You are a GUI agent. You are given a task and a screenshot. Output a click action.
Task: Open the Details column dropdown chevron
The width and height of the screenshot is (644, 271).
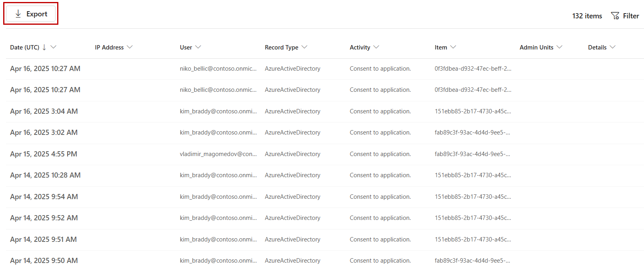tap(612, 47)
